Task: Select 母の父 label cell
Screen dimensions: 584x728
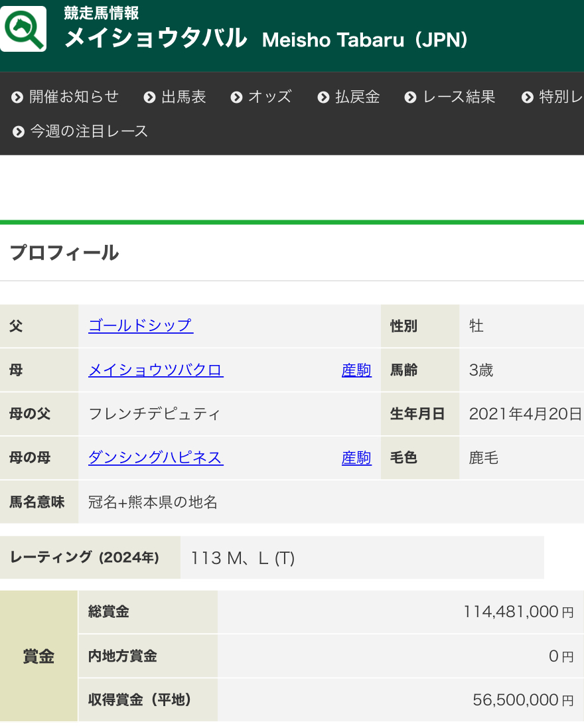Action: click(x=39, y=413)
